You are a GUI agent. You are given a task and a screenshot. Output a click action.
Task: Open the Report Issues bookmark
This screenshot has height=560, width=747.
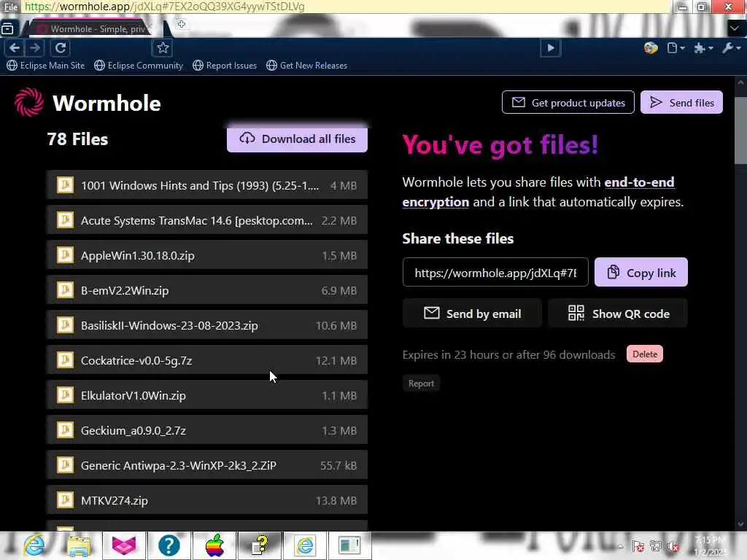225,65
